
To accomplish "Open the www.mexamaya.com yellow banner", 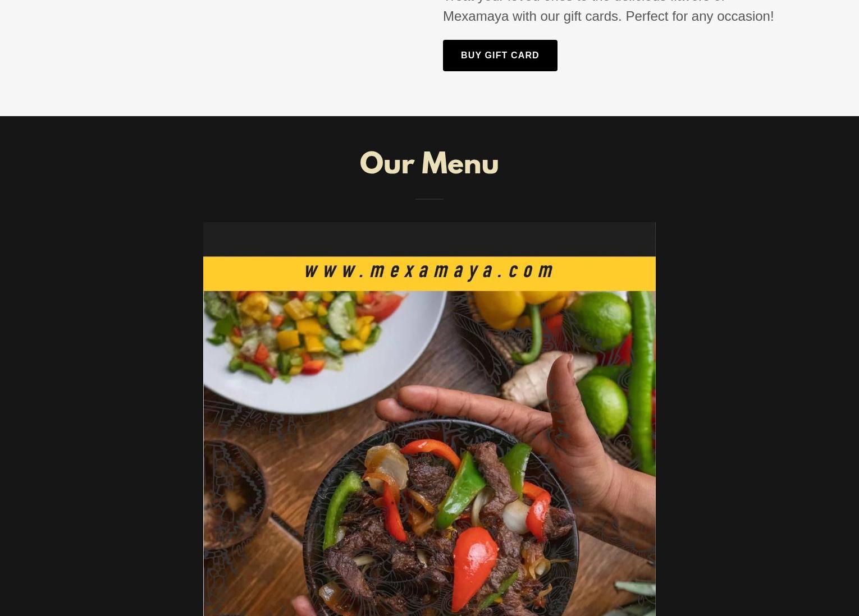I will click(x=429, y=273).
